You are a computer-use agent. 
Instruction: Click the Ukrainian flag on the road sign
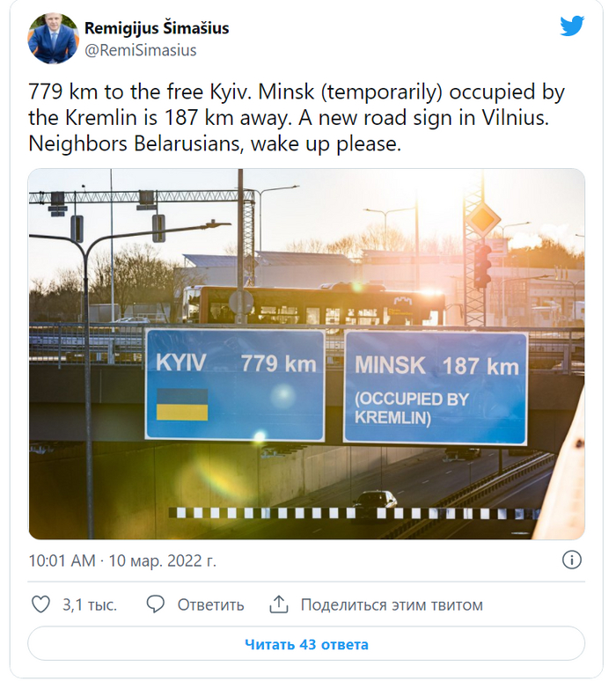click(182, 405)
